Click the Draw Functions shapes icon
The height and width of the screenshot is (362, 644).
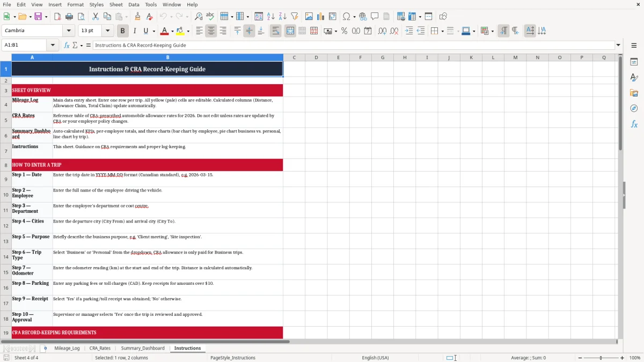(443, 17)
